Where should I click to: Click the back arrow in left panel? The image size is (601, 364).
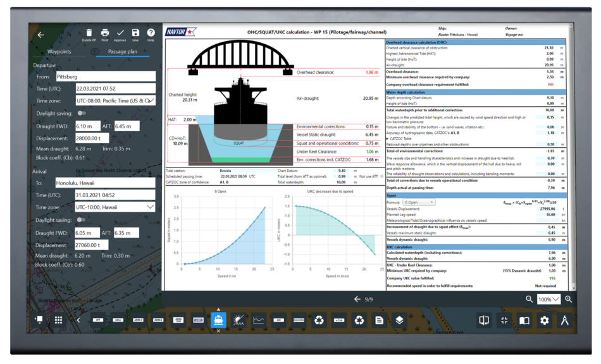coord(40,35)
